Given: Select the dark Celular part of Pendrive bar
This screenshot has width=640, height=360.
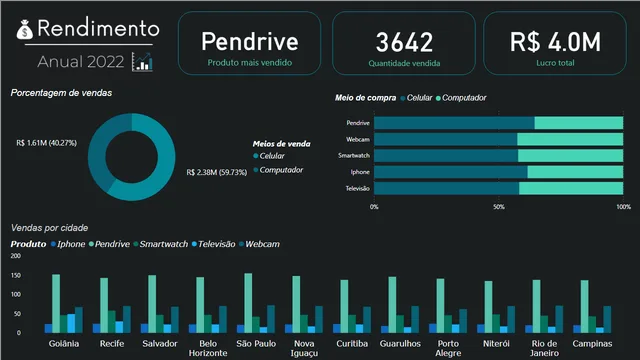Looking at the screenshot, I should [x=454, y=123].
